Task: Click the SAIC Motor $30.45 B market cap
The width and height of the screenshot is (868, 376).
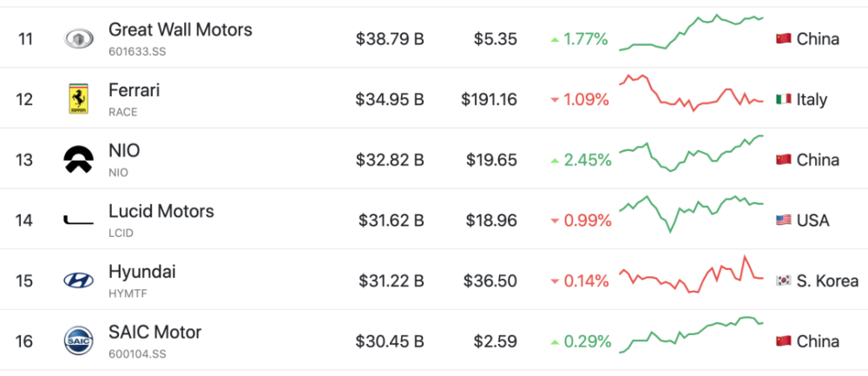Action: pyautogui.click(x=390, y=341)
